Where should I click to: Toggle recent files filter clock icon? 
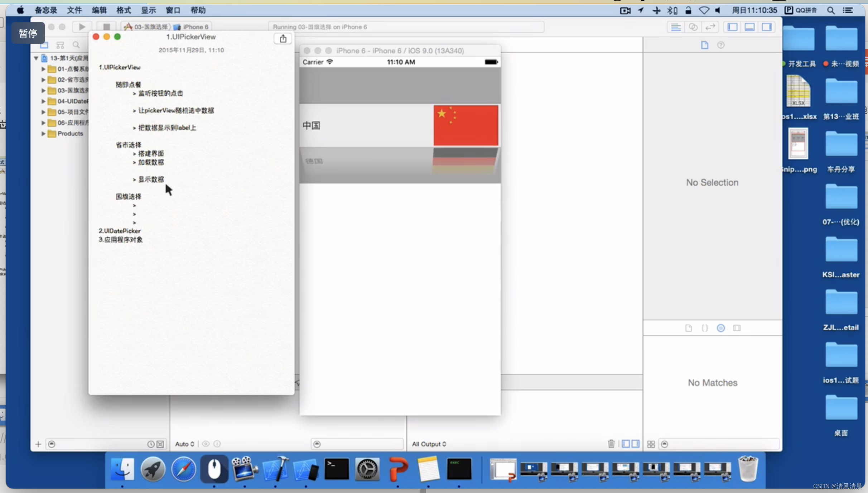pos(151,444)
